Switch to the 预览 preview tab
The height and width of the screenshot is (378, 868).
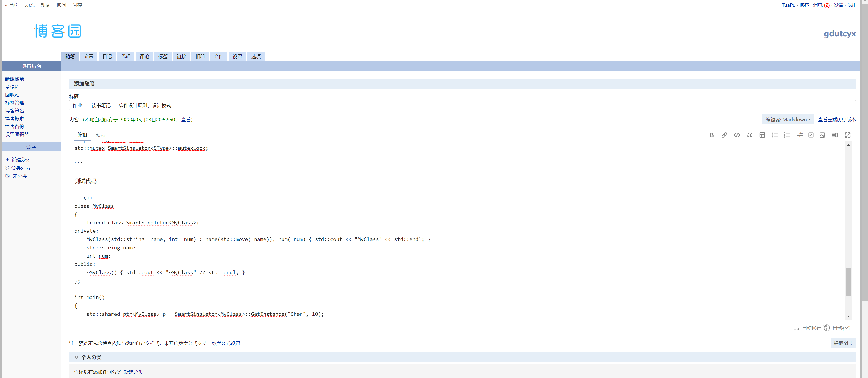(x=100, y=135)
